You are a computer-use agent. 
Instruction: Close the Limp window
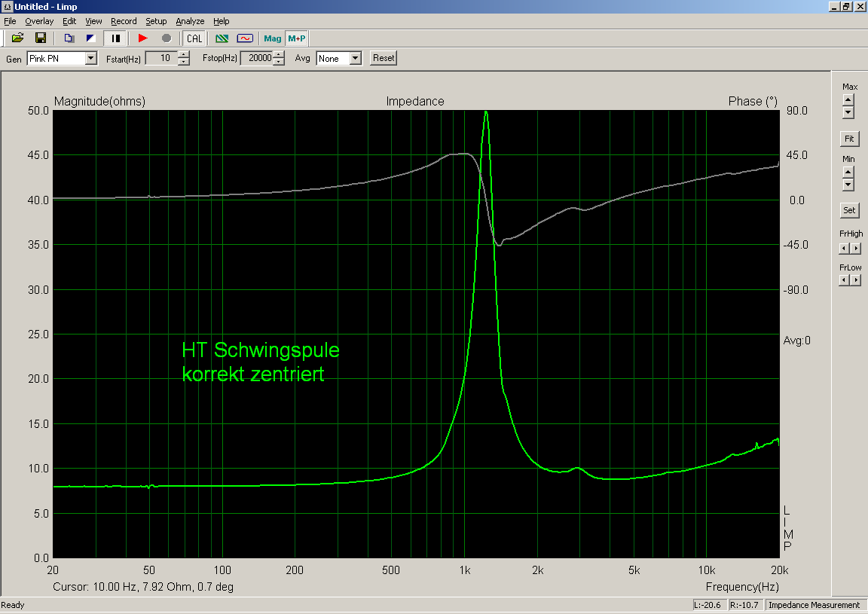click(x=860, y=7)
